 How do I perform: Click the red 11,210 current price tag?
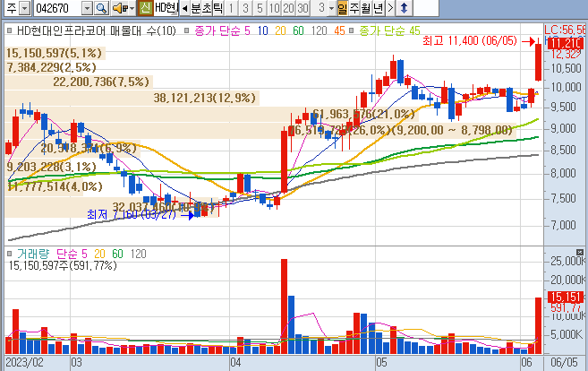click(x=566, y=43)
